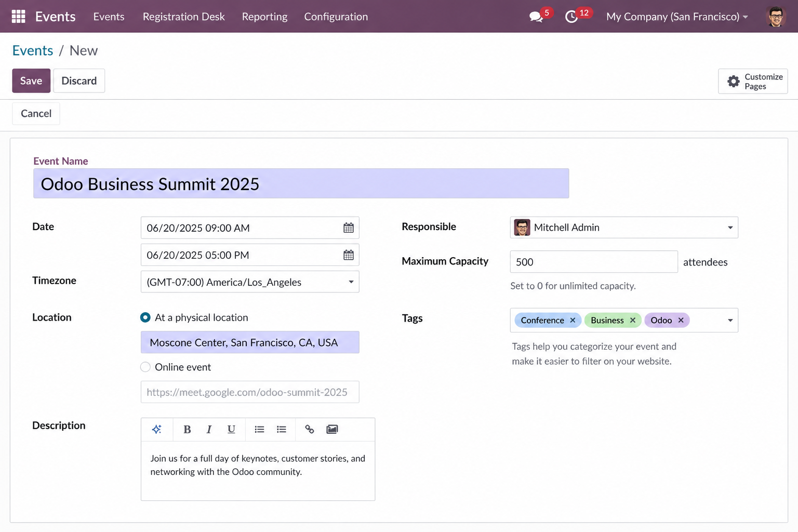
Task: Click the AI sparkle icon in editor
Action: (x=156, y=429)
